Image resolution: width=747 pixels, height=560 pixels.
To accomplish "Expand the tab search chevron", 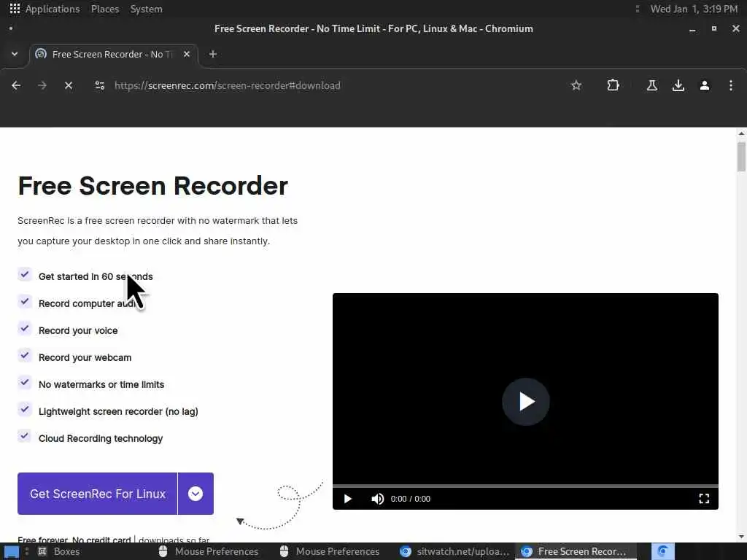I will click(15, 54).
